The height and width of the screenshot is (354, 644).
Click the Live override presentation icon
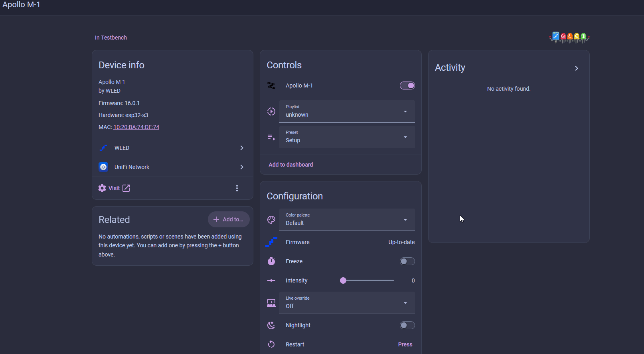(x=271, y=303)
